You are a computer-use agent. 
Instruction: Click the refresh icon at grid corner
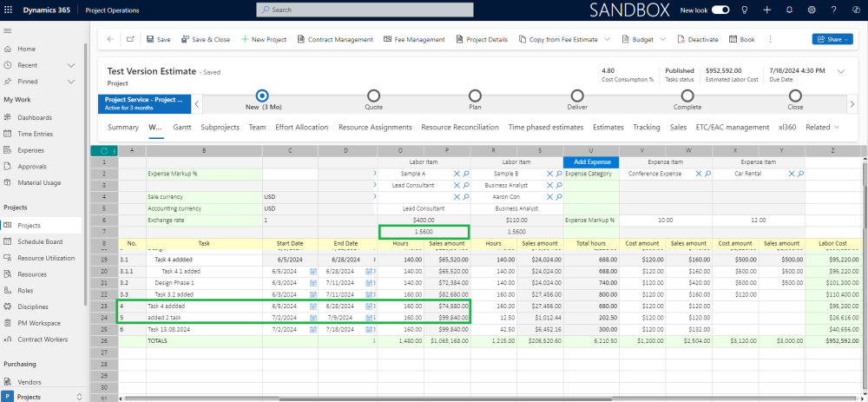pos(103,150)
